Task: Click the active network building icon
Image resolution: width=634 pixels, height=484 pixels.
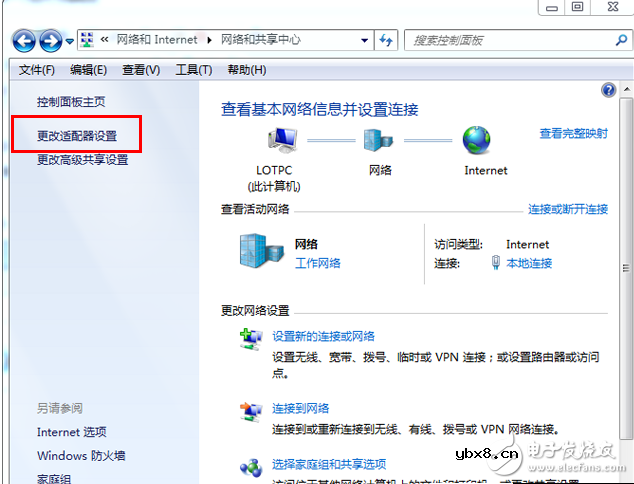Action: click(261, 251)
